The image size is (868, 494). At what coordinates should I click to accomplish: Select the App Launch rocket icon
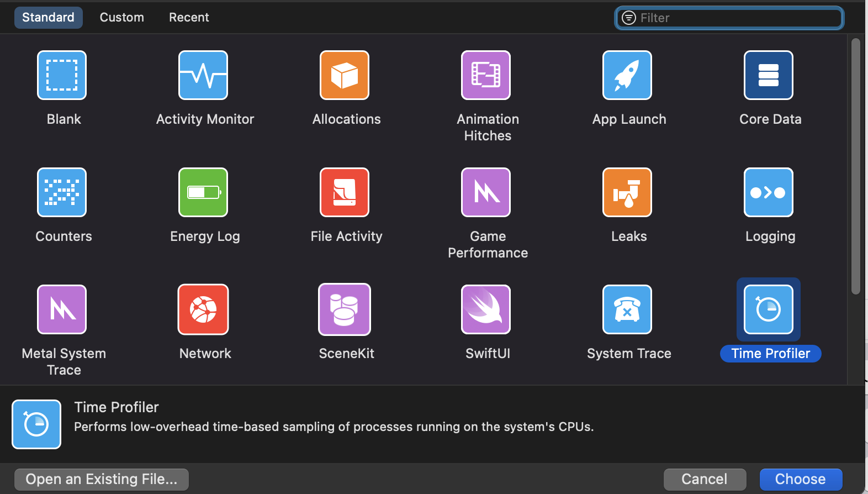(x=627, y=75)
